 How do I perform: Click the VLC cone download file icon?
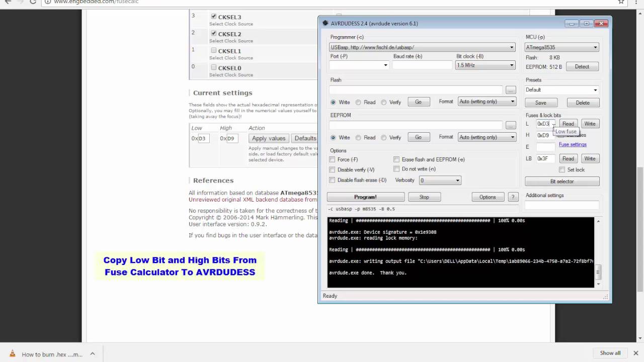(x=13, y=354)
